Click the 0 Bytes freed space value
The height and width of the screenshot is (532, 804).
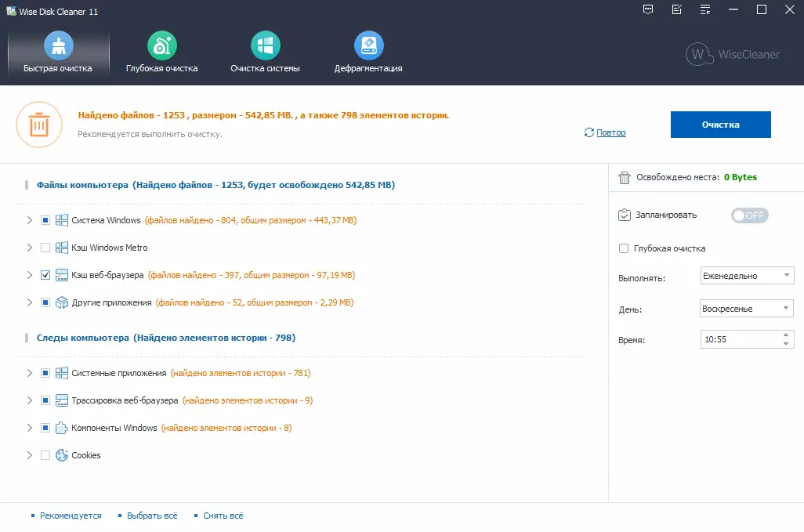[x=741, y=177]
